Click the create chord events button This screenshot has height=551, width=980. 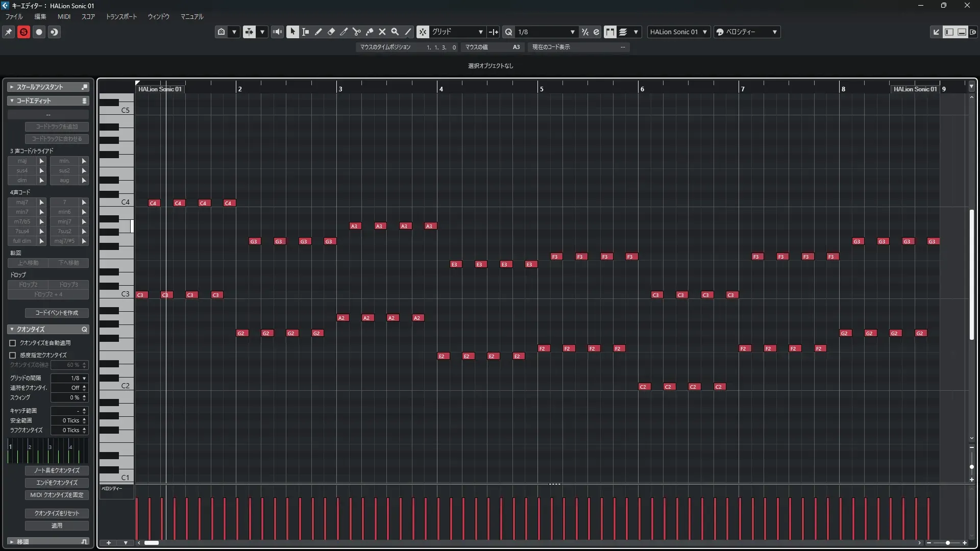[57, 313]
